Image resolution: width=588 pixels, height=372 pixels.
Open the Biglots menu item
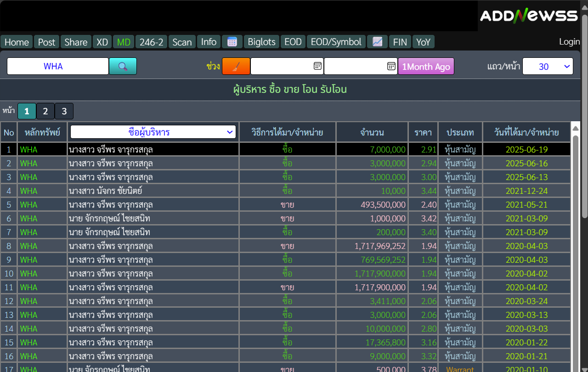(261, 42)
